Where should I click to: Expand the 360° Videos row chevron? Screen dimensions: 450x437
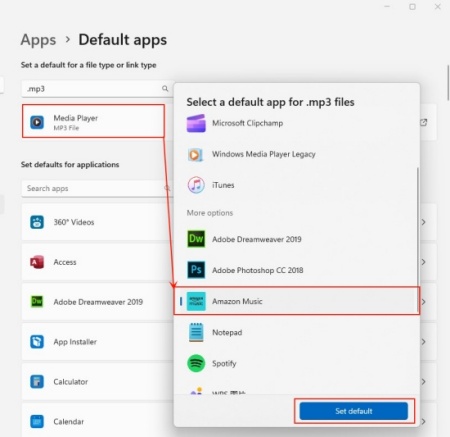(424, 222)
